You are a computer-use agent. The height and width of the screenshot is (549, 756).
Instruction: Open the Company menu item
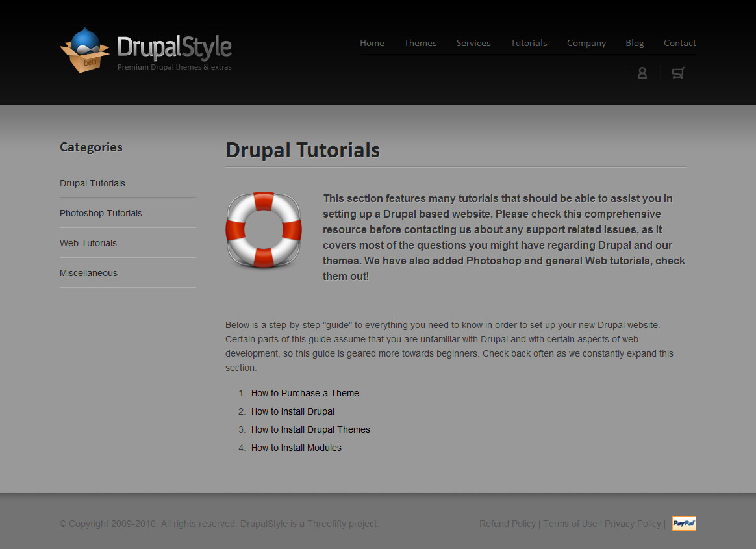pyautogui.click(x=586, y=43)
